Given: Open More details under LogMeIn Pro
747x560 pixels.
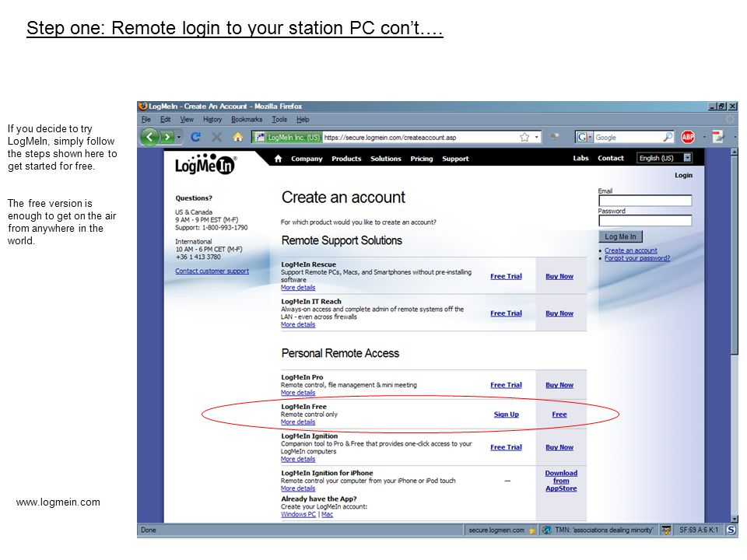Looking at the screenshot, I should point(298,393).
